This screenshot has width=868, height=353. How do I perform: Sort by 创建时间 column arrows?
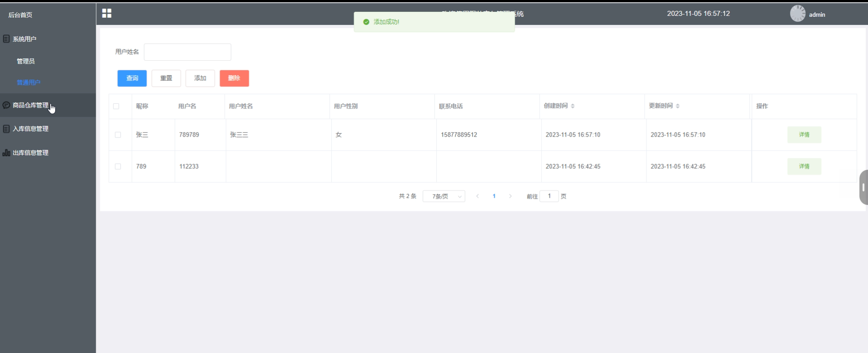coord(573,106)
